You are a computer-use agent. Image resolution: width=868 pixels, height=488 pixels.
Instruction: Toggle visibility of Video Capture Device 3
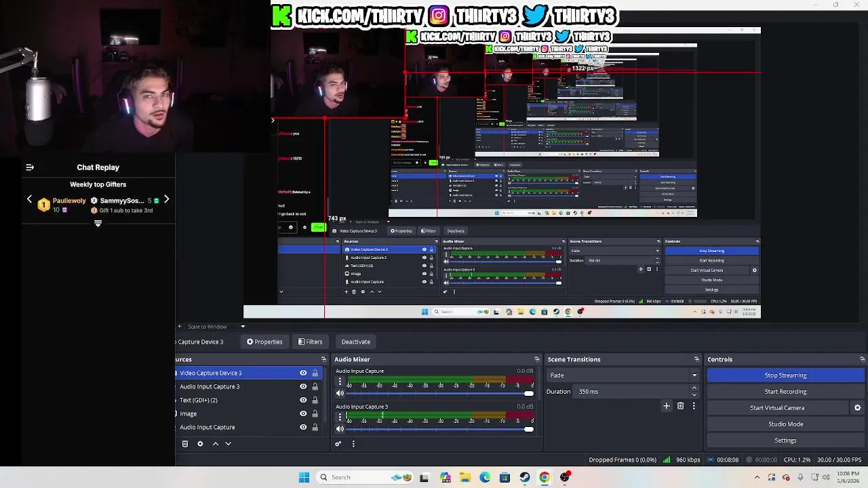(303, 373)
